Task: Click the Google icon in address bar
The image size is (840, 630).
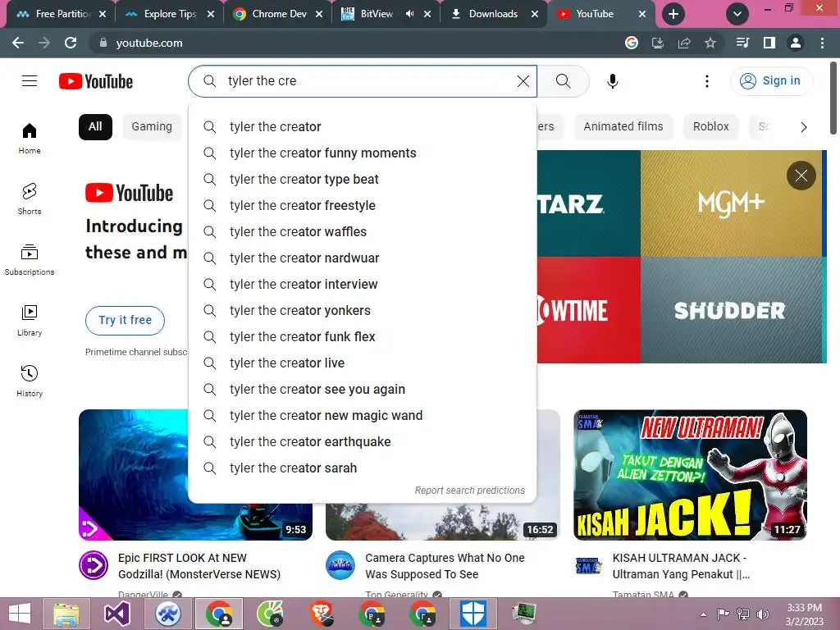Action: pos(632,43)
